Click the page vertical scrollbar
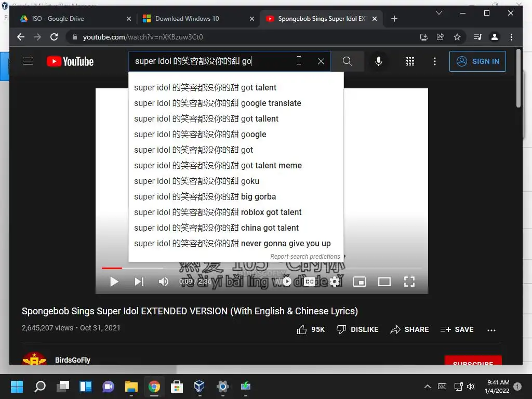This screenshot has width=532, height=399. [518, 78]
